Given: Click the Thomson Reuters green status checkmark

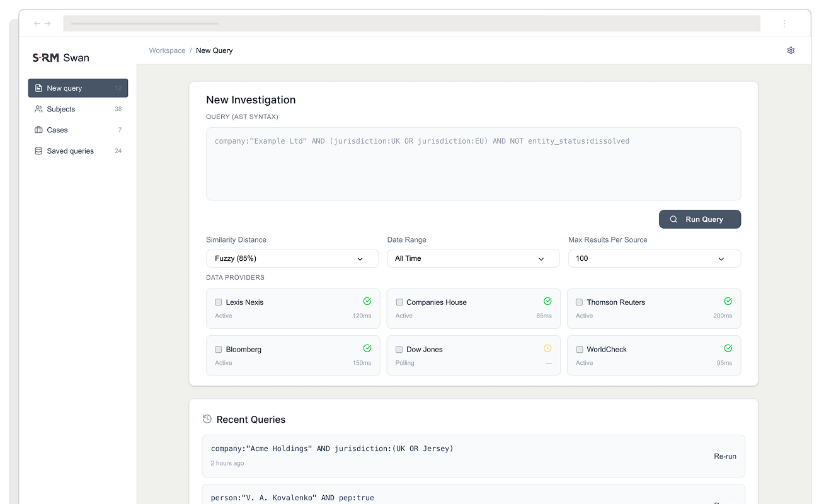Looking at the screenshot, I should pyautogui.click(x=728, y=301).
